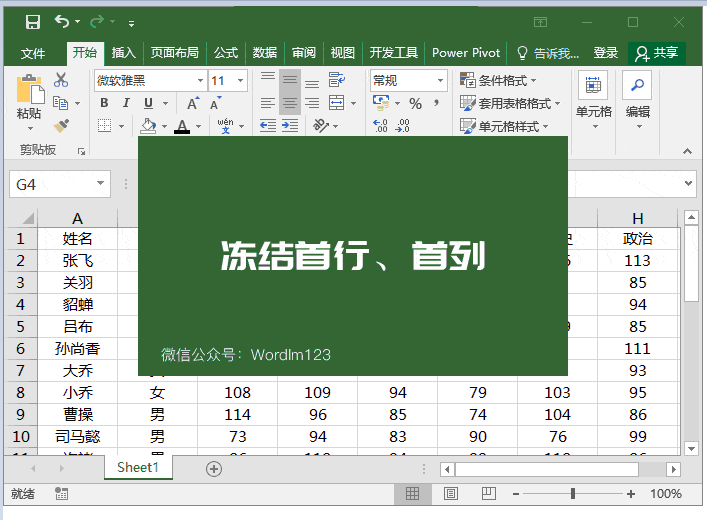The height and width of the screenshot is (520, 707).
Task: Zoom out with the minus button
Action: [516, 494]
